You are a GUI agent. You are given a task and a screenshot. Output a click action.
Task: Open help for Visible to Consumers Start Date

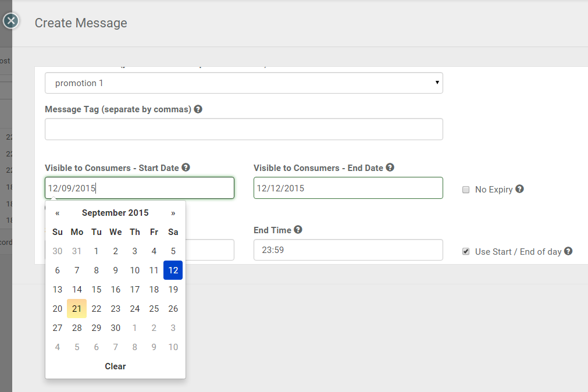(186, 167)
